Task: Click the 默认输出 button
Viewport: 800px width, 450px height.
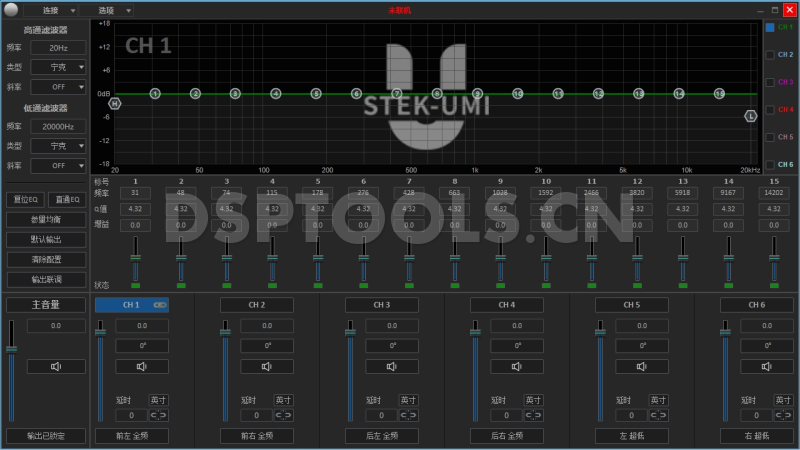Action: (x=46, y=239)
